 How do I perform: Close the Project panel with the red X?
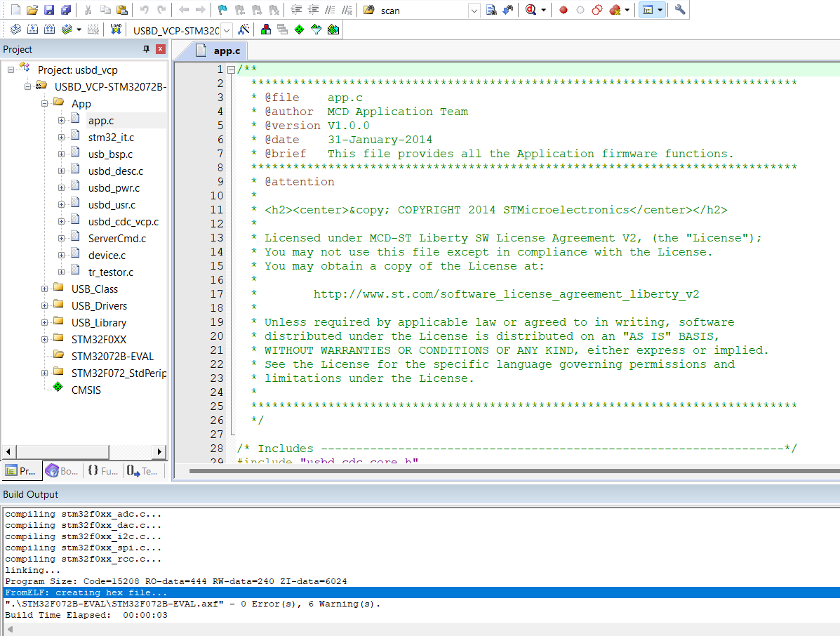(x=160, y=49)
